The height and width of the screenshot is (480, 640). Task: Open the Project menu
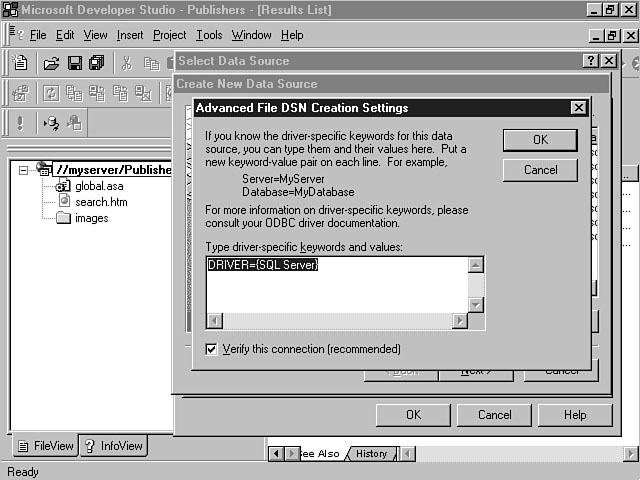point(169,35)
